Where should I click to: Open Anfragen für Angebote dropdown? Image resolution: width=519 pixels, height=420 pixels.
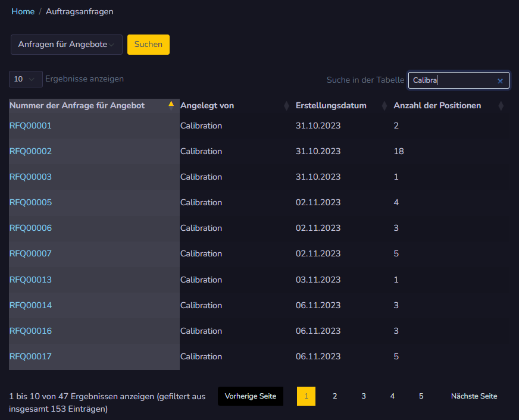click(x=66, y=45)
